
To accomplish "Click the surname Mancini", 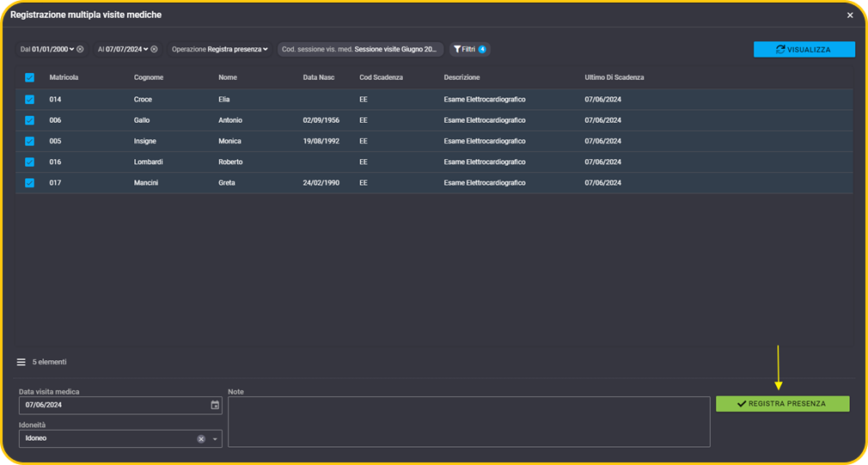I will pyautogui.click(x=146, y=183).
